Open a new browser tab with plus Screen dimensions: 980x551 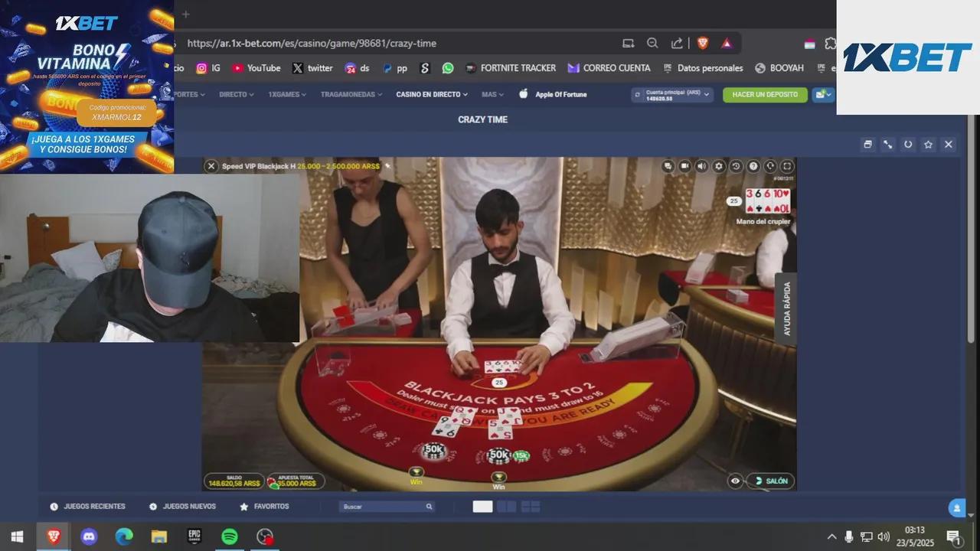pyautogui.click(x=185, y=14)
